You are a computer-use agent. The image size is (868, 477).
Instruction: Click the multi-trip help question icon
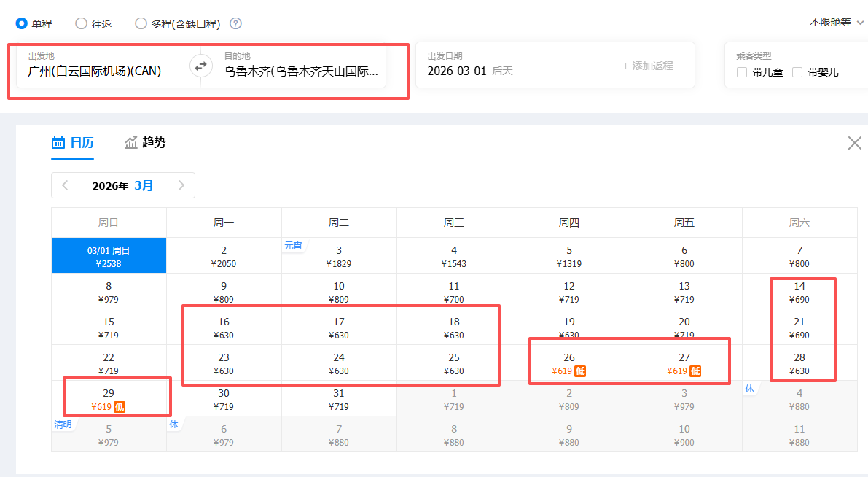tap(235, 23)
